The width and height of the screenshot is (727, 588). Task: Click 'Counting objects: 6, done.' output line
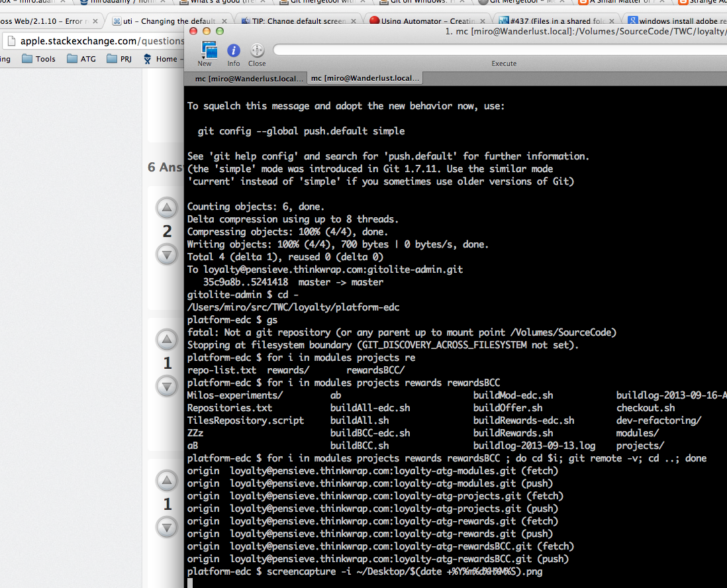(x=256, y=207)
